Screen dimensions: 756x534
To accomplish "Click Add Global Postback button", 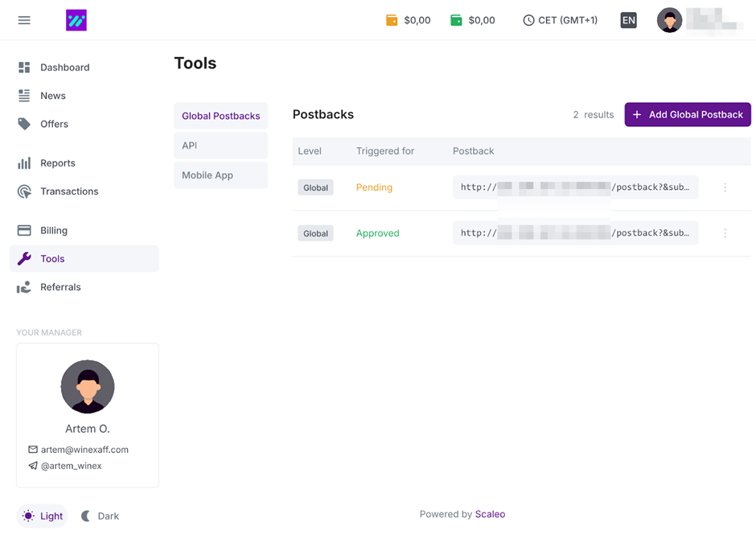I will (x=687, y=115).
